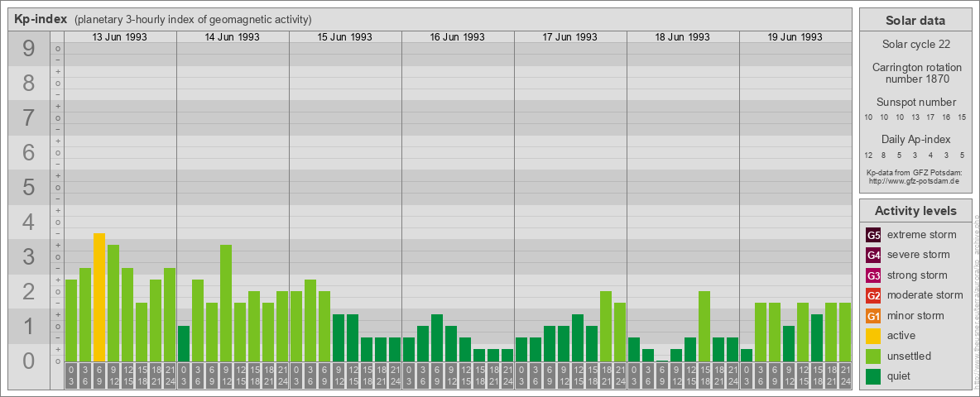Click the yellow active bar on 13 Jun
The image size is (980, 397).
click(x=99, y=297)
